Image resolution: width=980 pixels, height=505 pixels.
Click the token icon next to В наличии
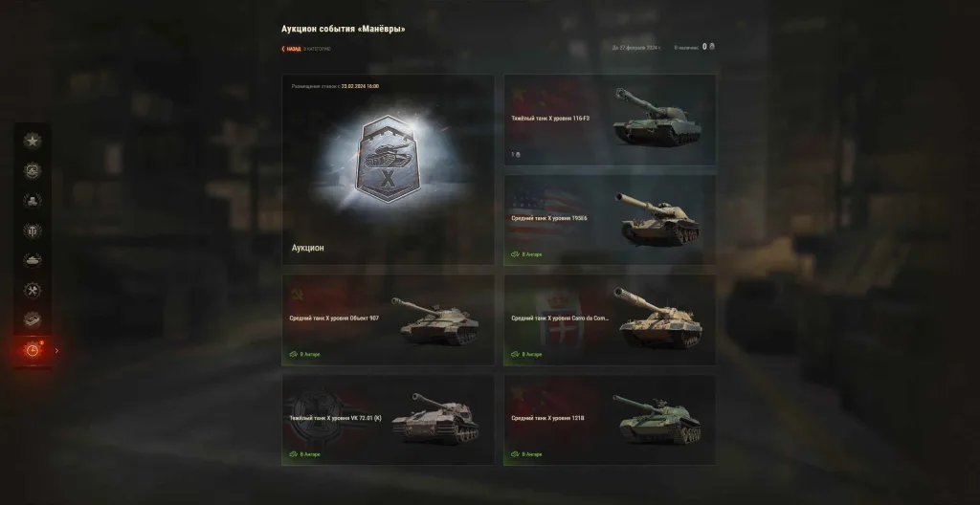click(712, 46)
